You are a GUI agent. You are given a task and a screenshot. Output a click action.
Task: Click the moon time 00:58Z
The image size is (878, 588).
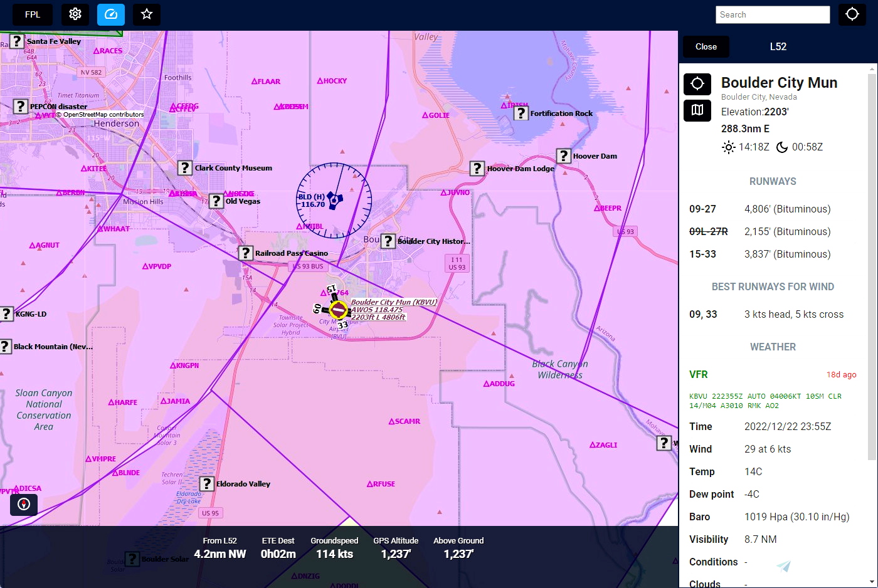pyautogui.click(x=807, y=147)
